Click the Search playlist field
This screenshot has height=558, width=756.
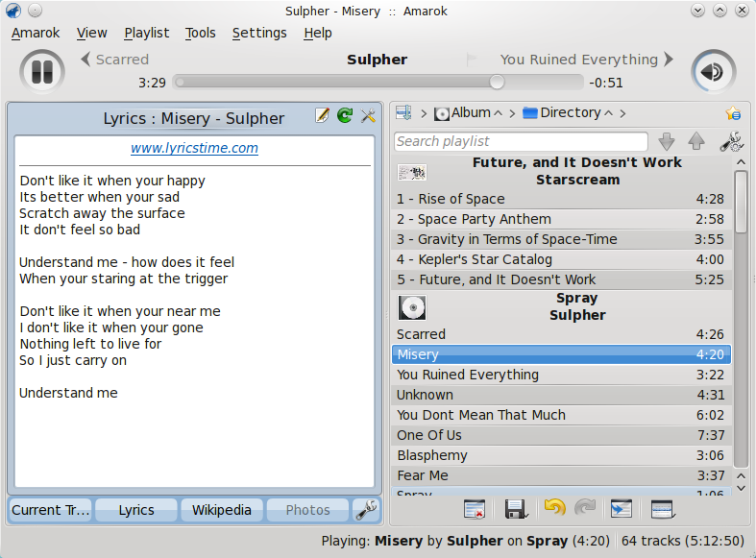pyautogui.click(x=521, y=141)
